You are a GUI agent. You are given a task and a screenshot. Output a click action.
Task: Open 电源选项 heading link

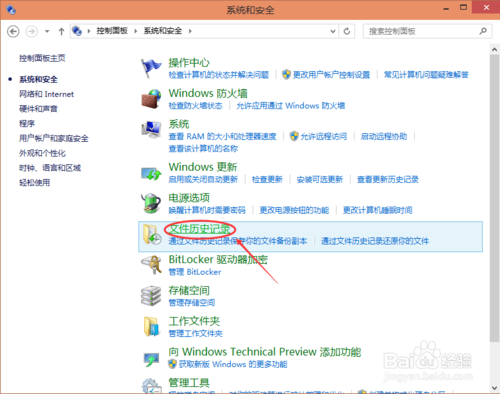(189, 198)
